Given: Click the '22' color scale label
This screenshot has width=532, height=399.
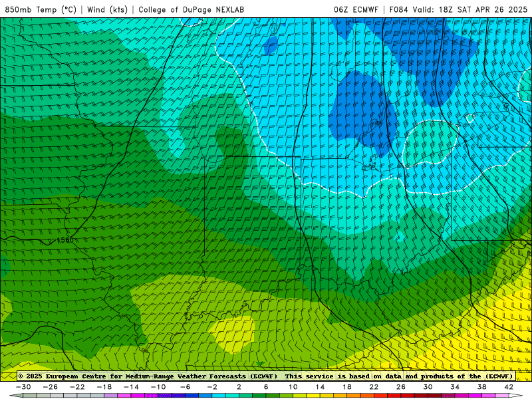Looking at the screenshot, I should pyautogui.click(x=374, y=387).
